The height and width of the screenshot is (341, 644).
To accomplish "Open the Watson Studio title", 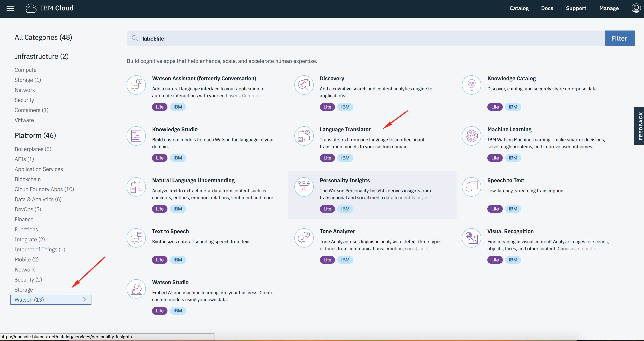I will tap(170, 282).
